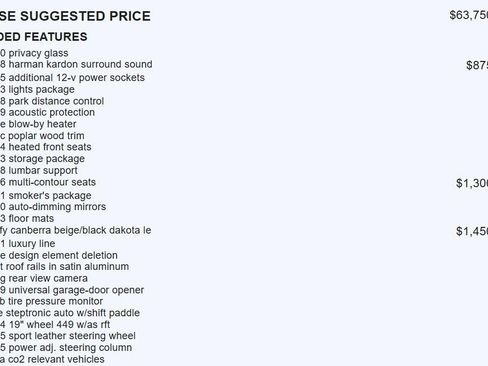Select rear view camera feature
Viewport: 488px width, 366px height.
[44, 278]
